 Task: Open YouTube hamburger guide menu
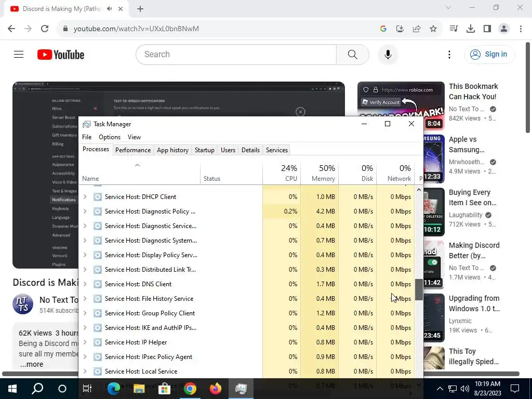click(19, 54)
